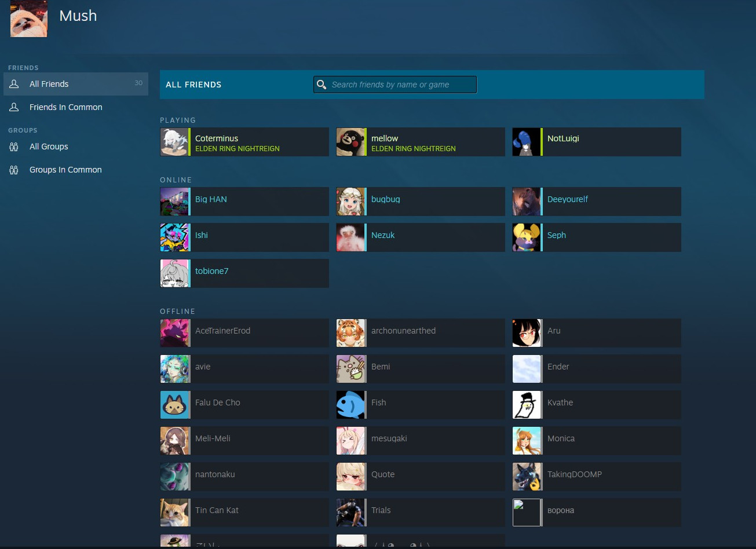
Task: Click the mesugaki friend name
Action: coord(389,438)
